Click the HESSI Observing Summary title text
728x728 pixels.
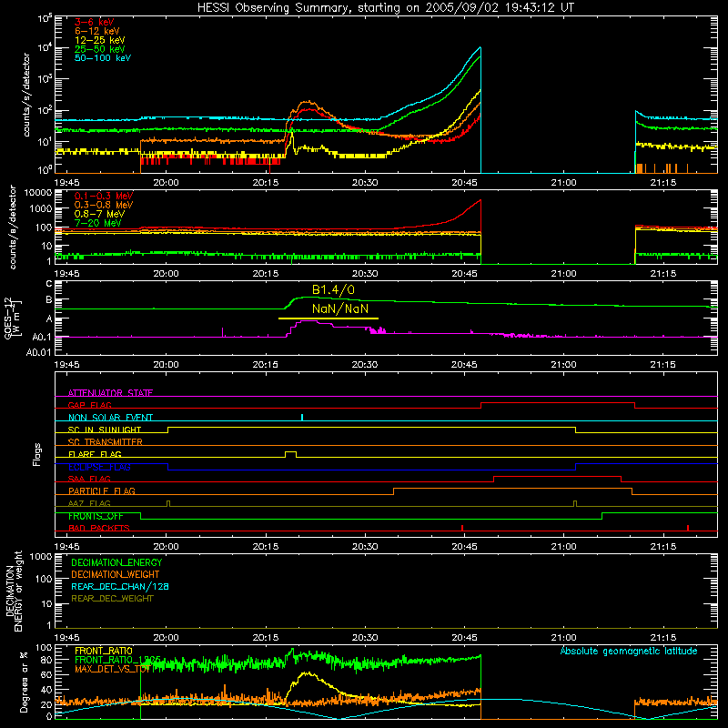(385, 7)
